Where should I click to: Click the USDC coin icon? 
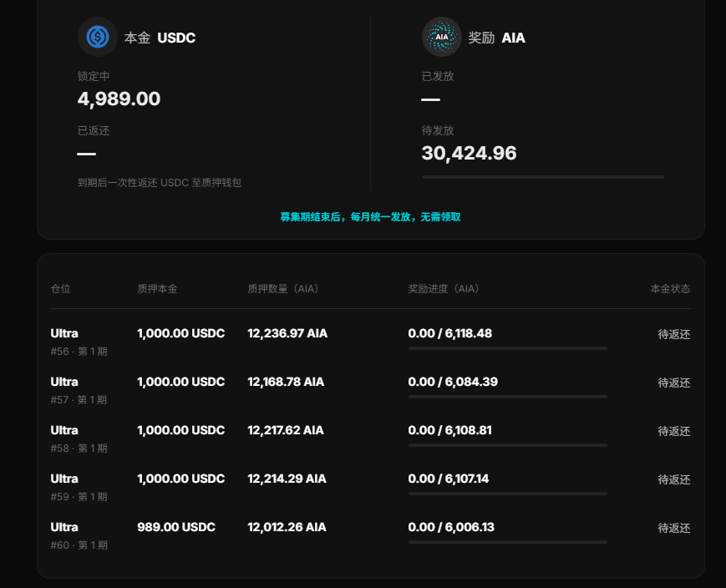tap(97, 37)
